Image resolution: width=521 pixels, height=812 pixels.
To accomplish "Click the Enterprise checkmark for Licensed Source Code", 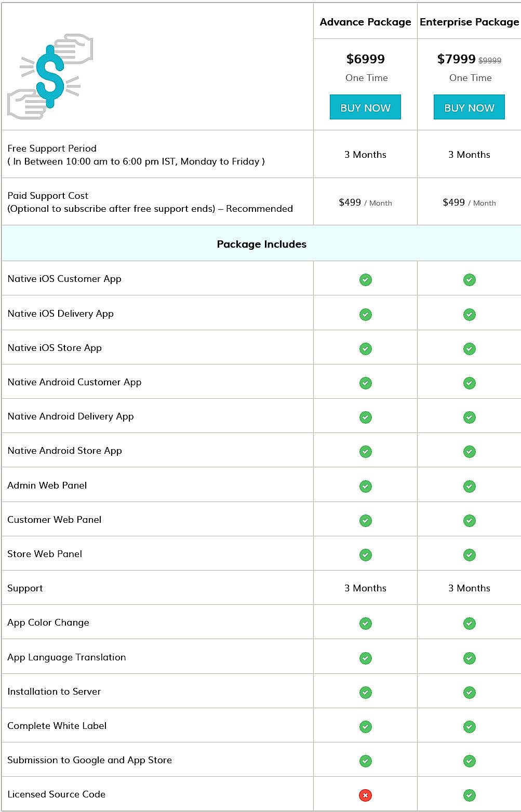I will coord(470,794).
